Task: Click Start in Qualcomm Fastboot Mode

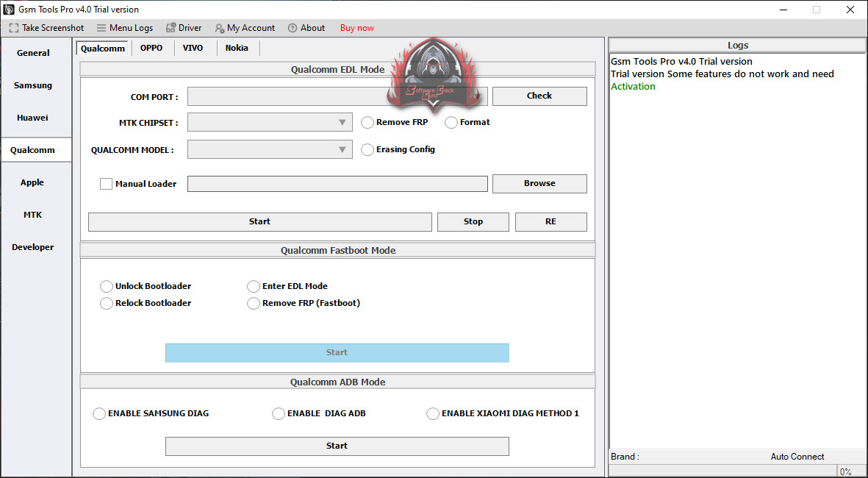Action: 337,353
